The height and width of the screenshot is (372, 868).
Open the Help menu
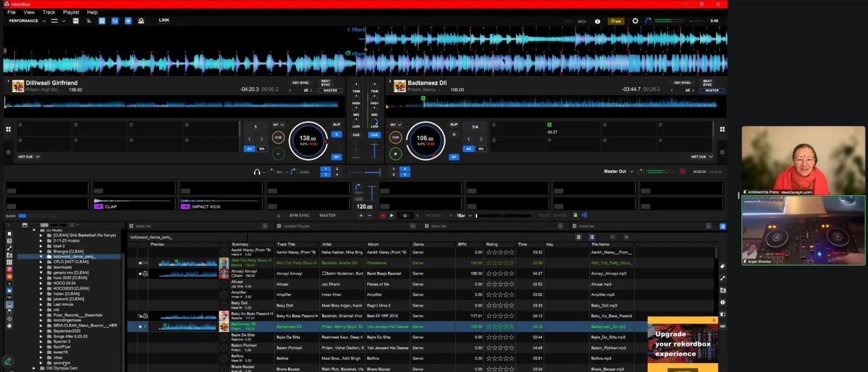tap(93, 12)
